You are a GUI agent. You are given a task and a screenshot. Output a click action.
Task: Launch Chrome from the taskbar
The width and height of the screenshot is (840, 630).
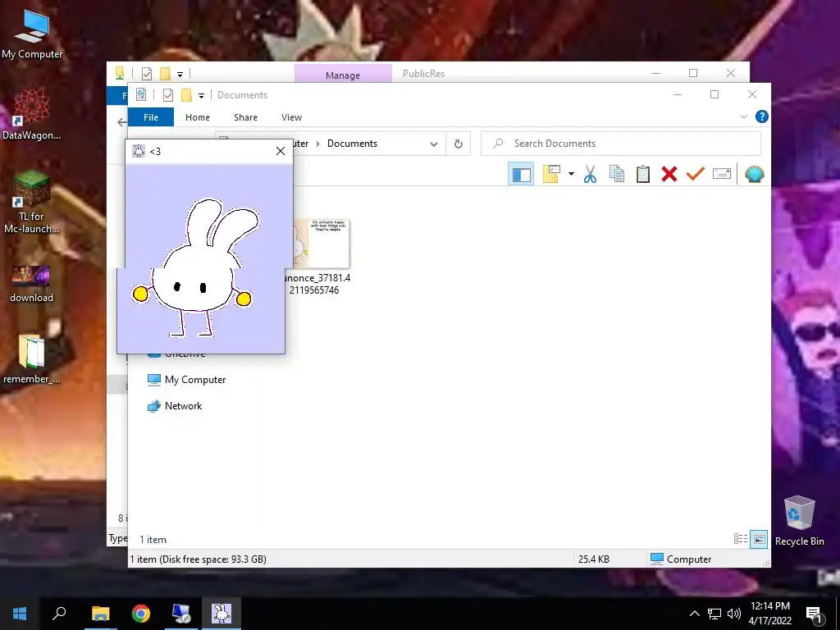(141, 614)
